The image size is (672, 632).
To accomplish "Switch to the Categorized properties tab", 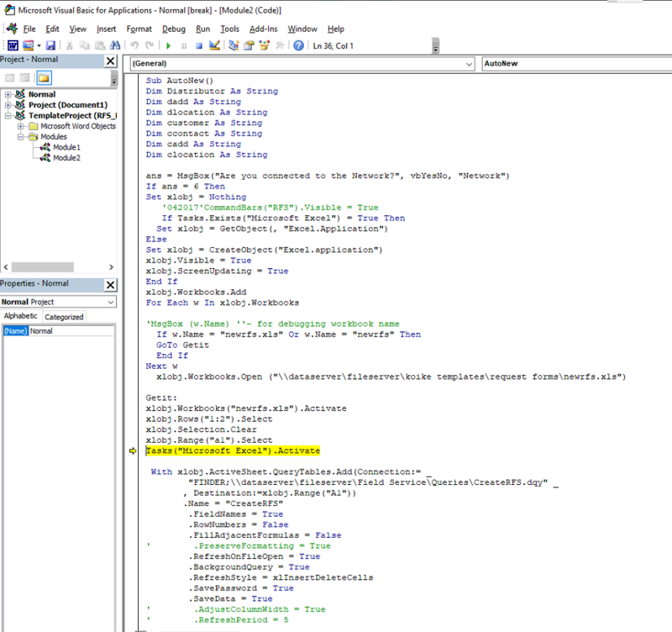I will point(64,317).
